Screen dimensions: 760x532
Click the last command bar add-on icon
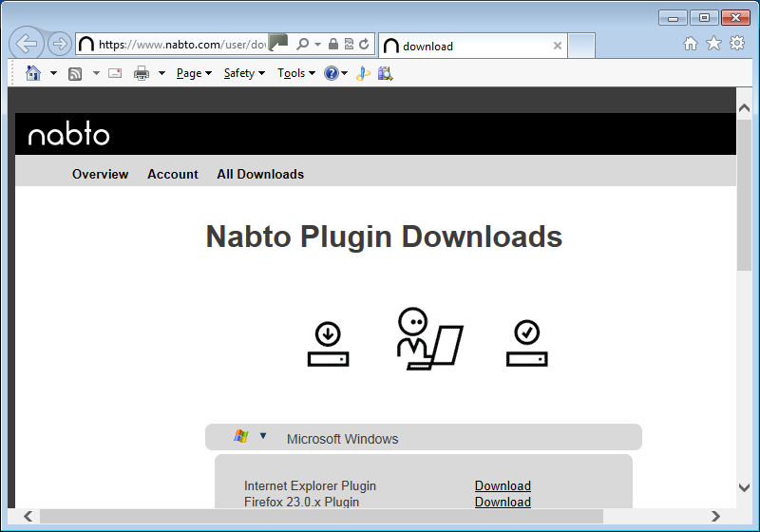[x=386, y=74]
